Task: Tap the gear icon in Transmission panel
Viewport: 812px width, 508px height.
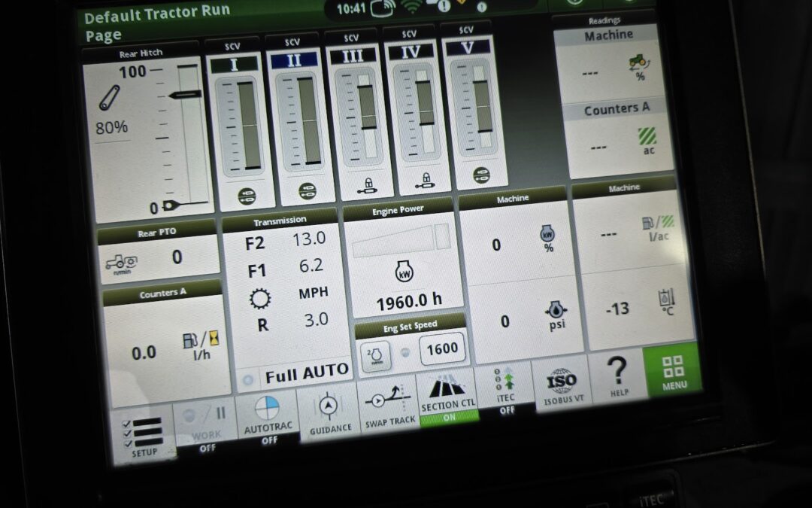Action: tap(259, 299)
